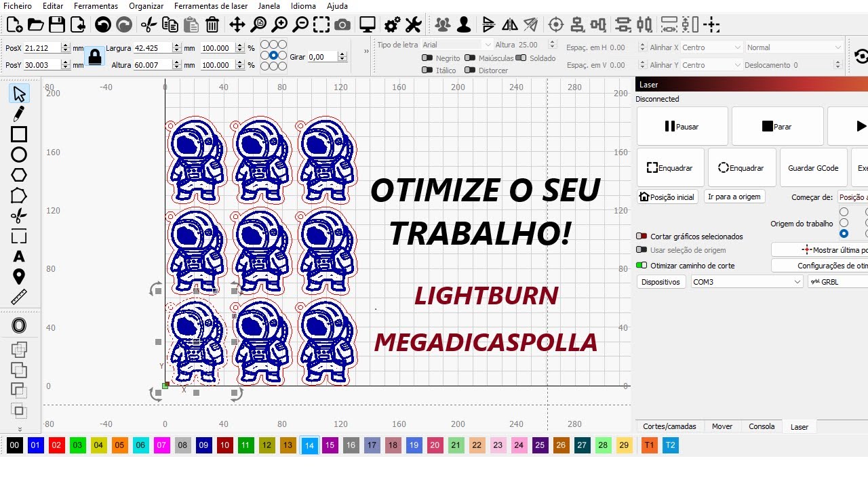The height and width of the screenshot is (488, 868).
Task: Click the New file icon
Action: pyautogui.click(x=14, y=25)
